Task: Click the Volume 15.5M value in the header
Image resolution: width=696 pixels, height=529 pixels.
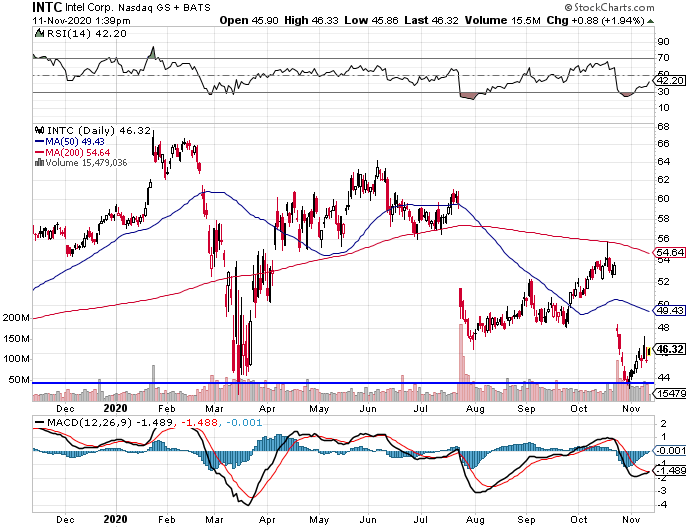Action: click(502, 20)
